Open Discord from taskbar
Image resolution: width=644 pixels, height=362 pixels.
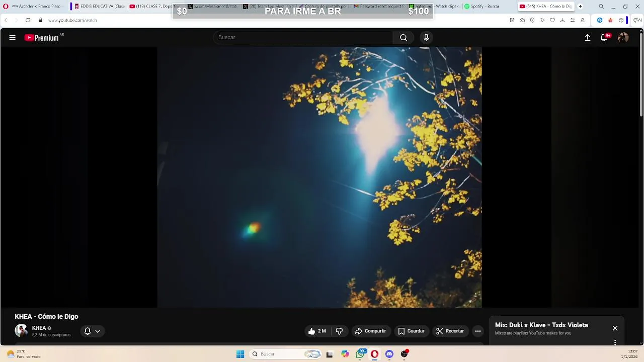tap(389, 354)
